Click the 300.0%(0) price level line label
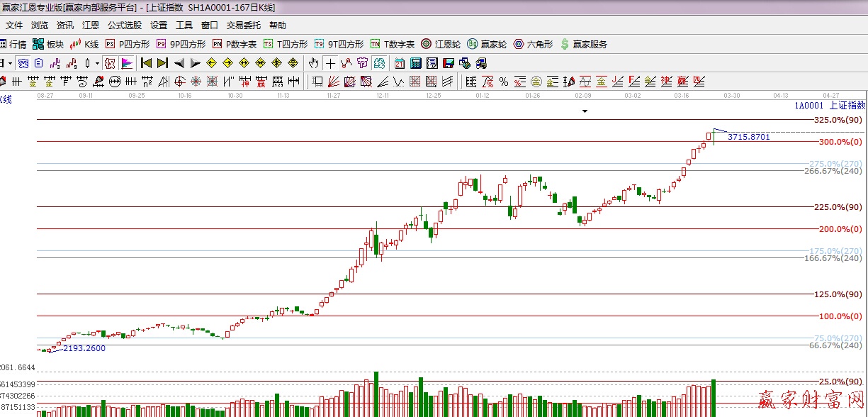 [x=840, y=142]
